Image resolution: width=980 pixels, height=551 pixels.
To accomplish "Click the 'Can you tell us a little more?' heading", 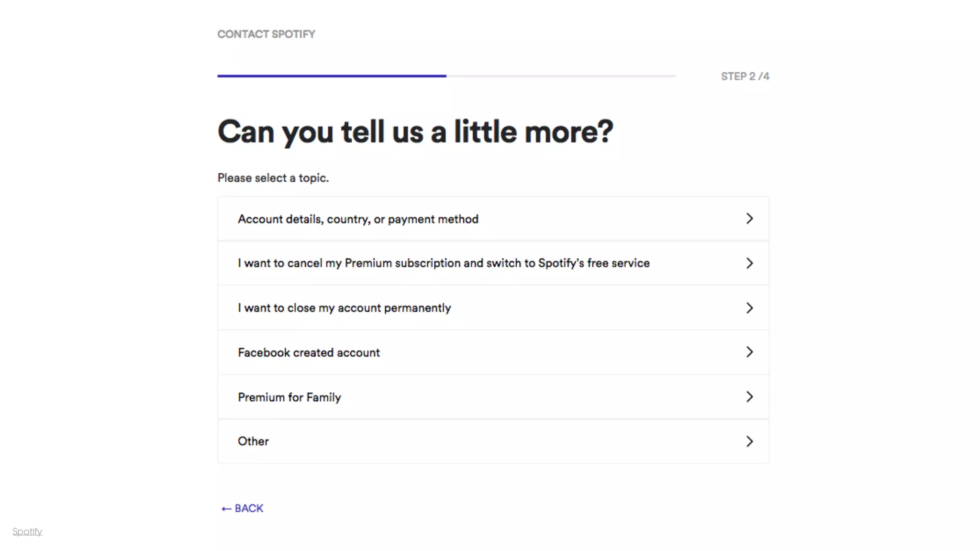I will tap(415, 132).
